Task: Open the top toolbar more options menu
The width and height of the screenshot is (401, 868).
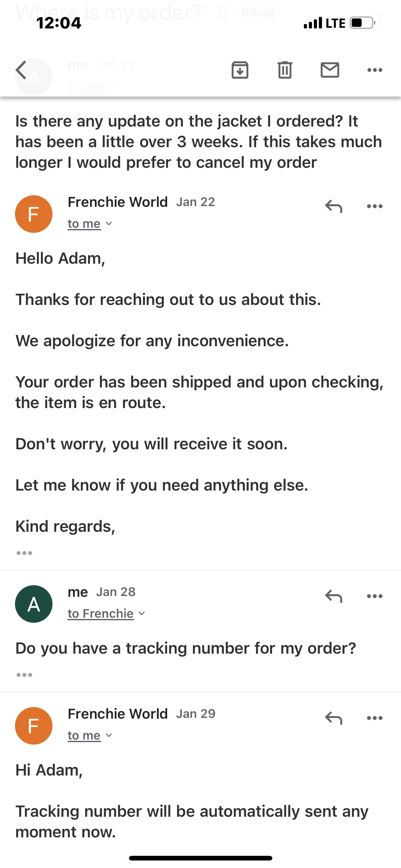Action: [x=374, y=70]
